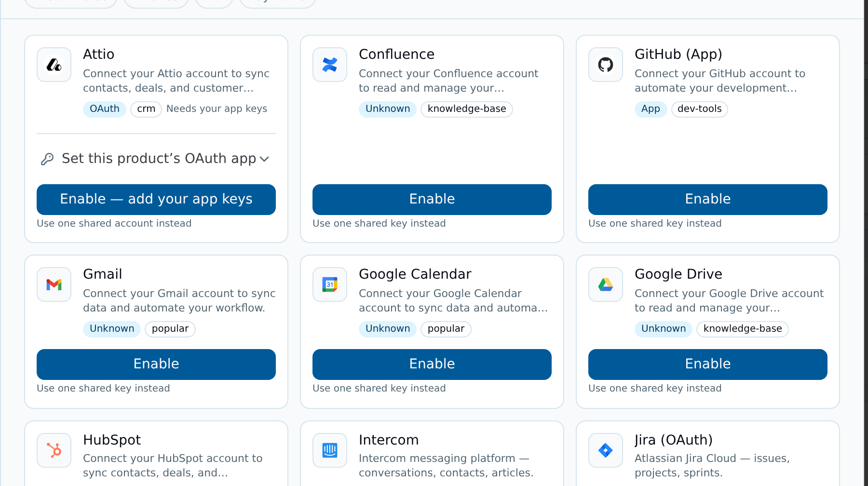The height and width of the screenshot is (486, 868).
Task: Click the Jira logo icon
Action: click(606, 450)
